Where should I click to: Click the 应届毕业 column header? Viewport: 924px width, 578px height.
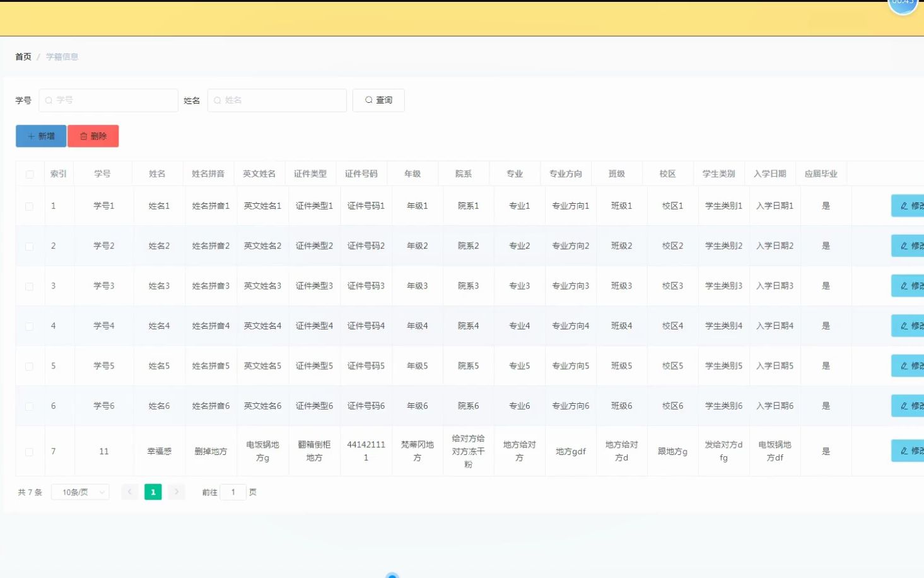pos(821,174)
